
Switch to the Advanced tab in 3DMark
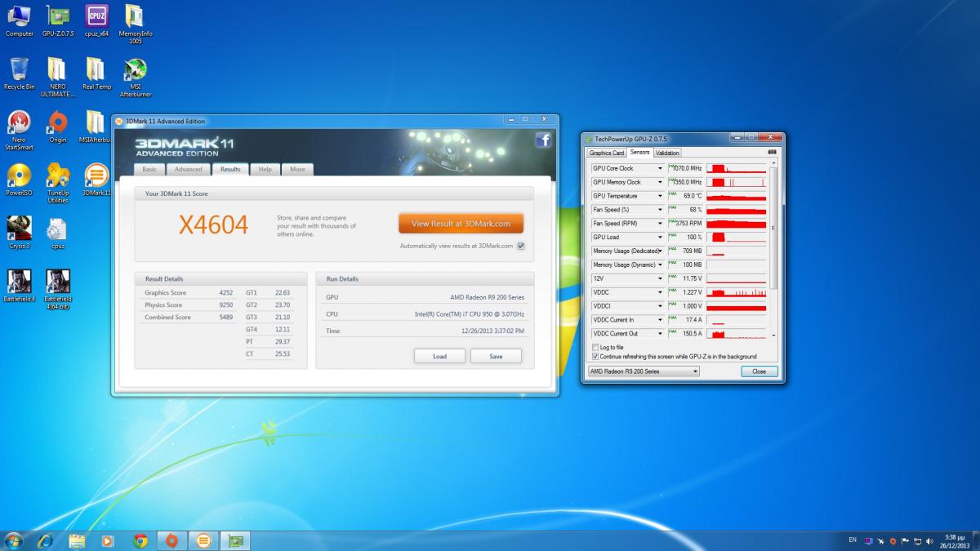[188, 170]
